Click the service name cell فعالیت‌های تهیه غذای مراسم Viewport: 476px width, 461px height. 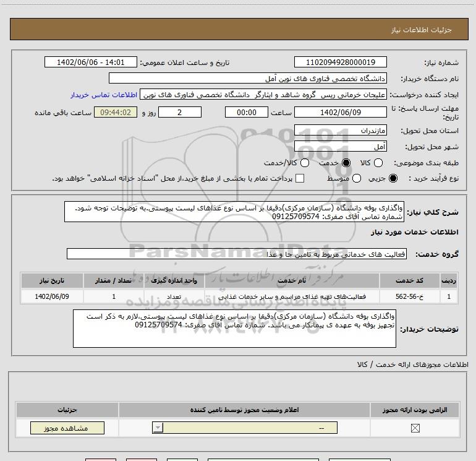(x=292, y=296)
